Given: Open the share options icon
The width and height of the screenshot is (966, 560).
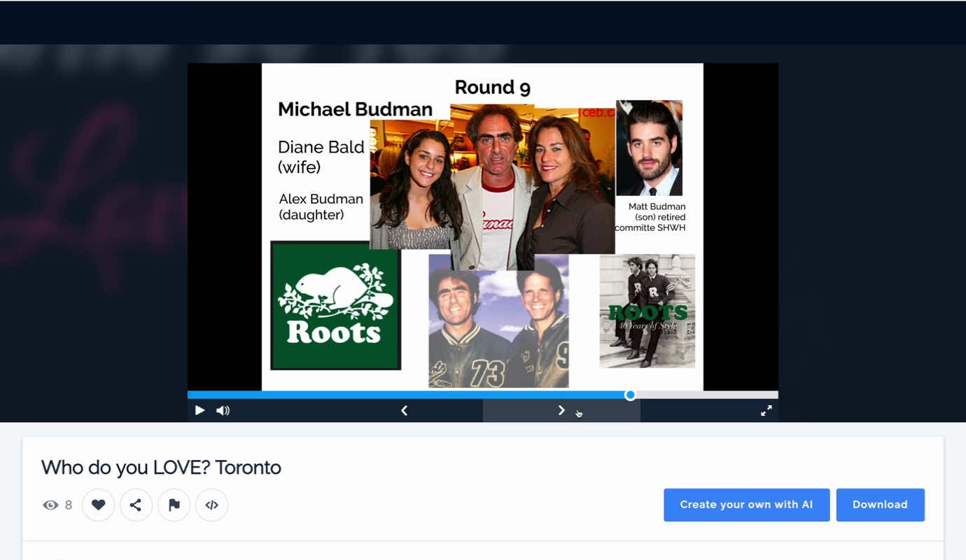Looking at the screenshot, I should click(x=136, y=505).
